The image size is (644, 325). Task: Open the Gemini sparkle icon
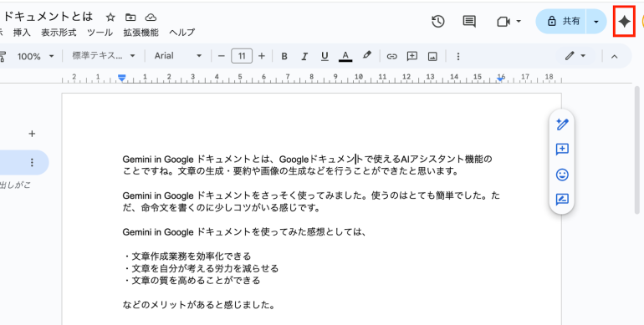(x=624, y=22)
